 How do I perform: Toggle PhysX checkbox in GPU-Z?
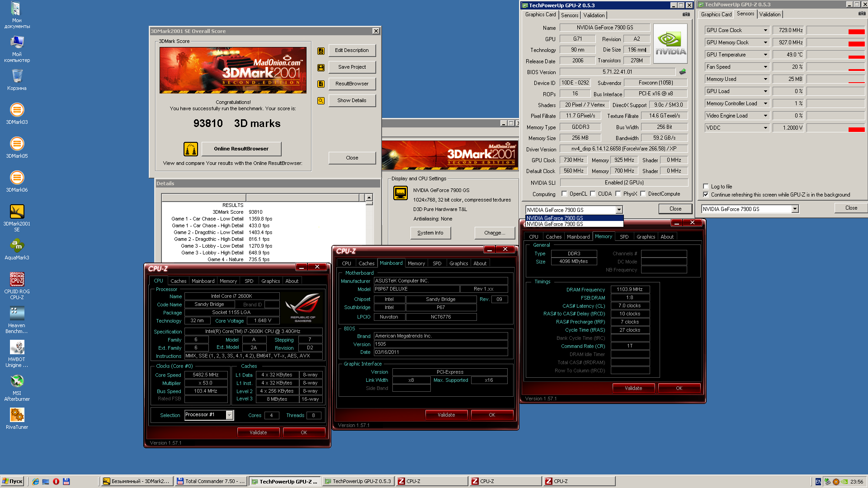pos(618,194)
